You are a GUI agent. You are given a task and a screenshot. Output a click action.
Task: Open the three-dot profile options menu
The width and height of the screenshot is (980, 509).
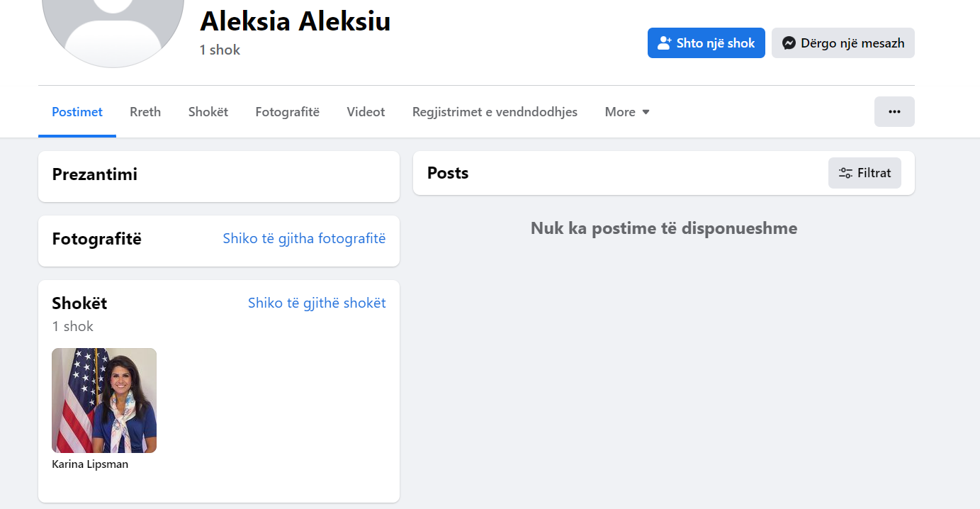(x=894, y=112)
